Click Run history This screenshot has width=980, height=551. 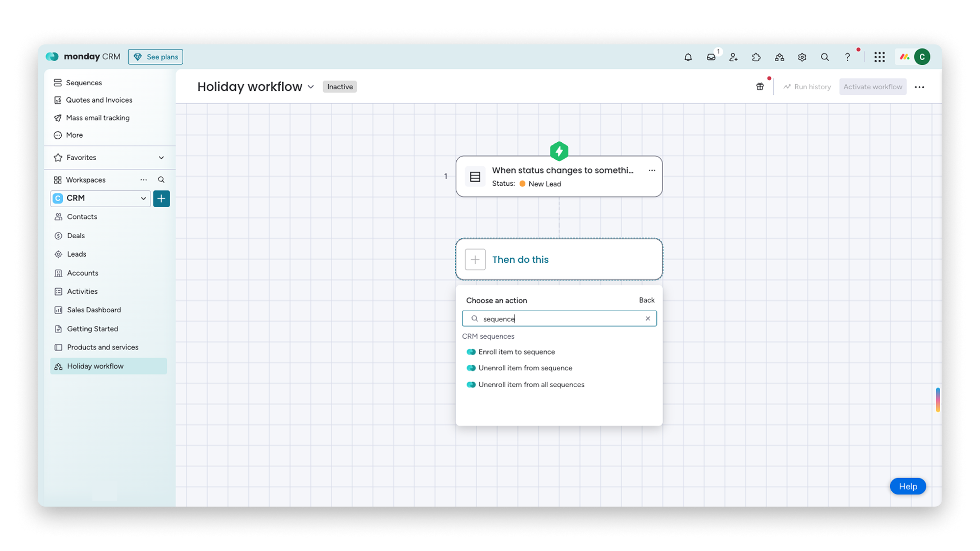[807, 87]
